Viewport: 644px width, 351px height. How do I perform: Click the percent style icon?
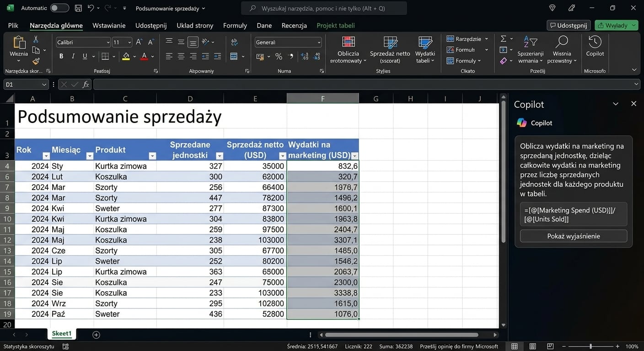coord(279,57)
